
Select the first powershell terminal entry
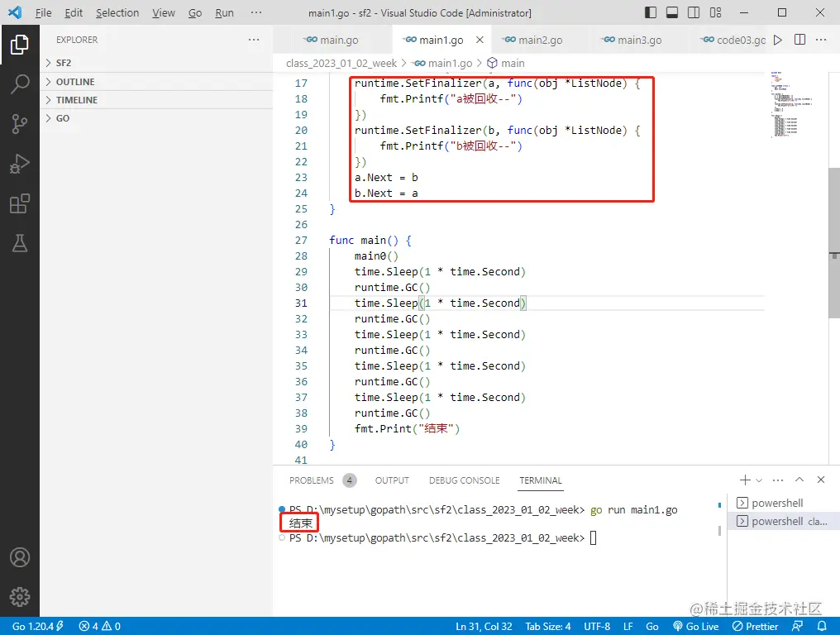click(x=783, y=503)
